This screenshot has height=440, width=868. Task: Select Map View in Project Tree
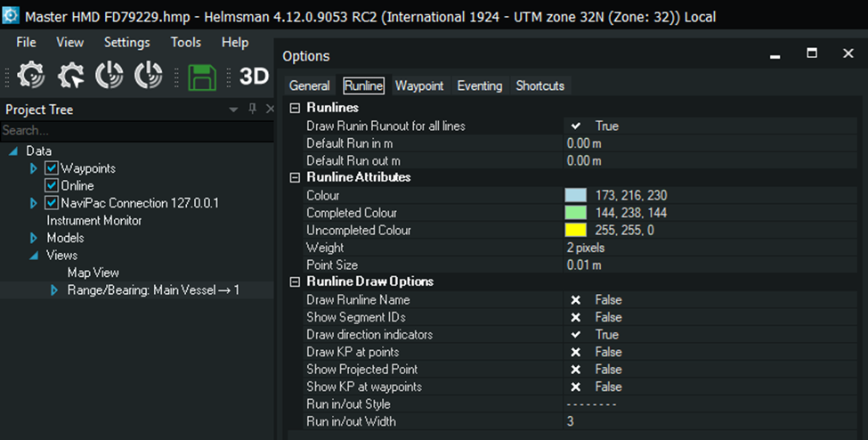[93, 273]
